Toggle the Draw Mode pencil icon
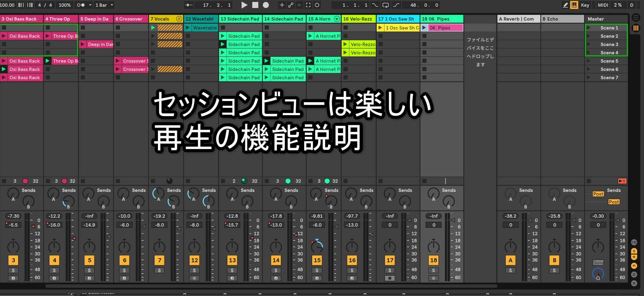The width and height of the screenshot is (644, 296). click(x=565, y=5)
